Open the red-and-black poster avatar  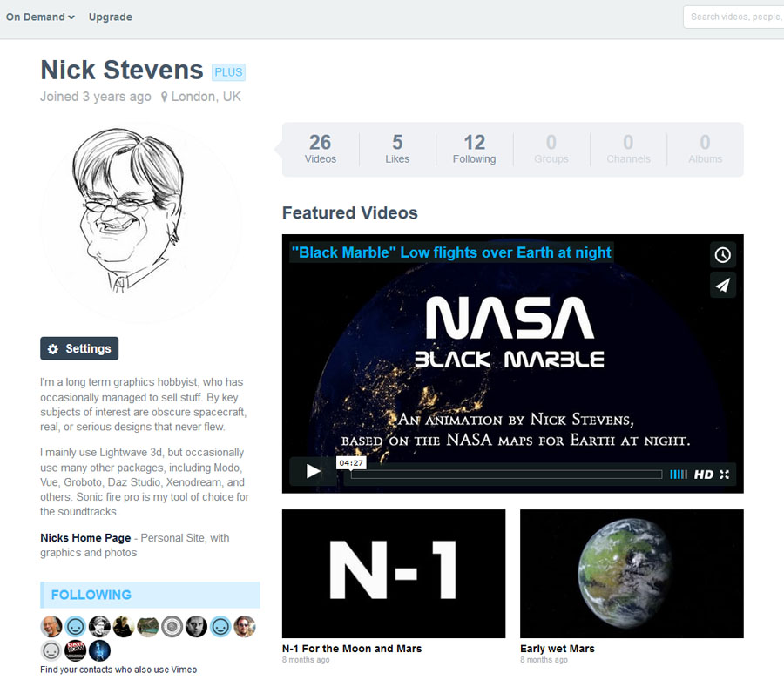pos(76,650)
